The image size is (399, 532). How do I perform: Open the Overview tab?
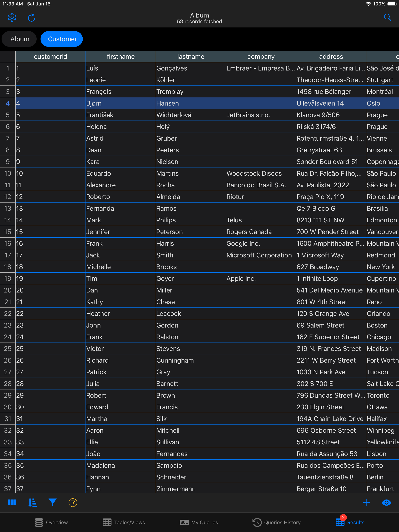(51, 522)
